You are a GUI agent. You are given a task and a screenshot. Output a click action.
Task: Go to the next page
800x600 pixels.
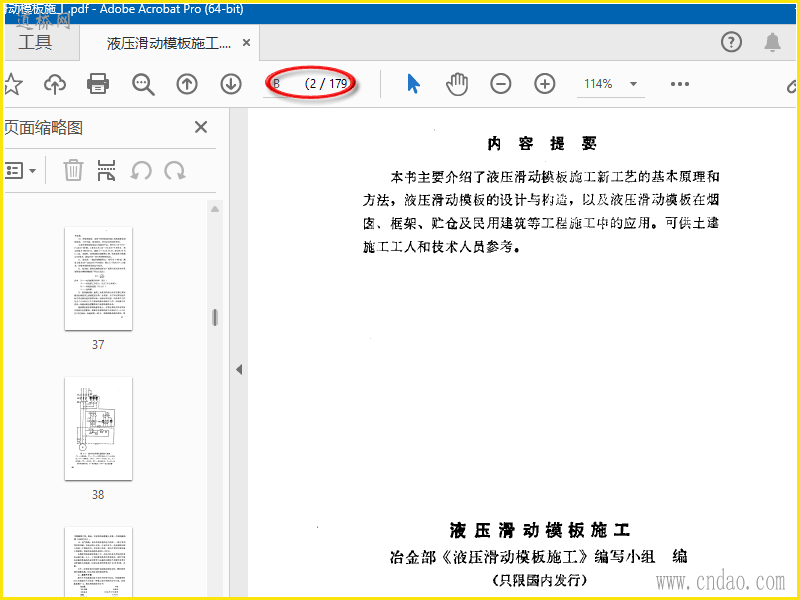pyautogui.click(x=231, y=84)
